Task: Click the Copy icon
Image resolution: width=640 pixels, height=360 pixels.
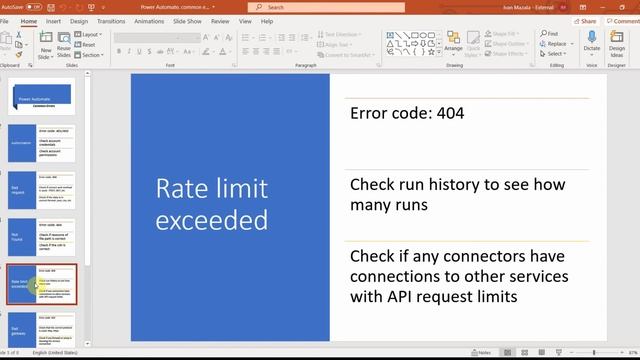Action: (19, 44)
